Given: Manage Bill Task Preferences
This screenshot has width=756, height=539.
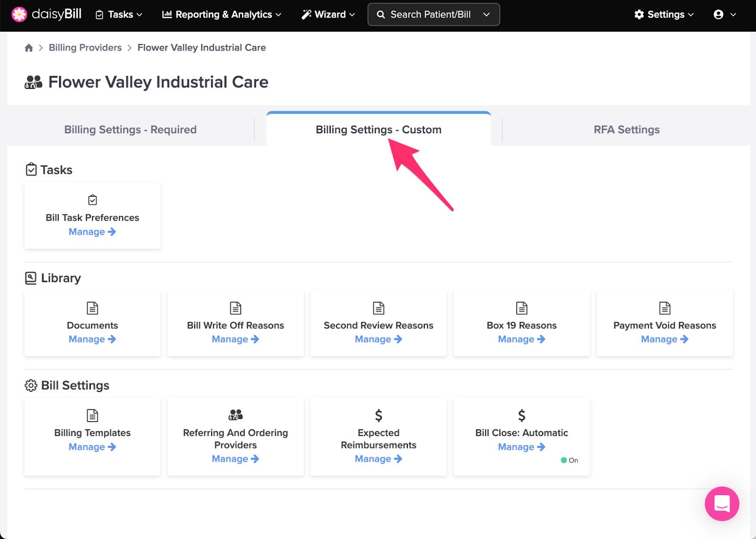Looking at the screenshot, I should pos(92,232).
